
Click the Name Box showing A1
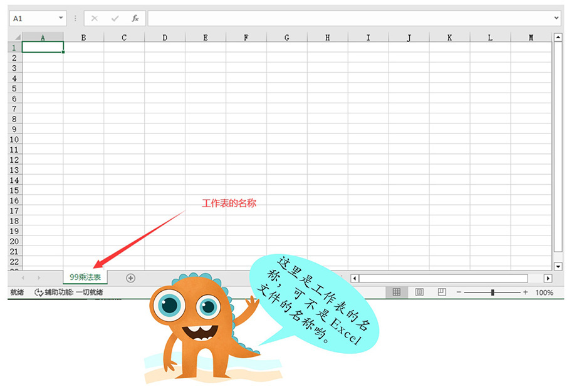coord(33,18)
